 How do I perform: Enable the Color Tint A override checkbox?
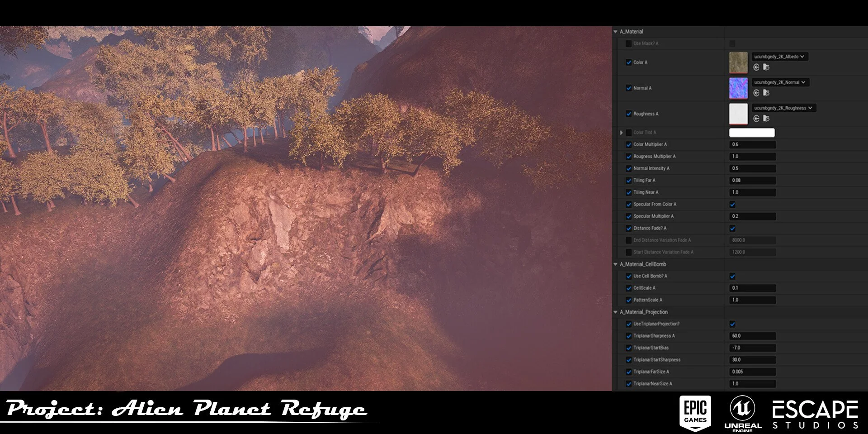[628, 133]
